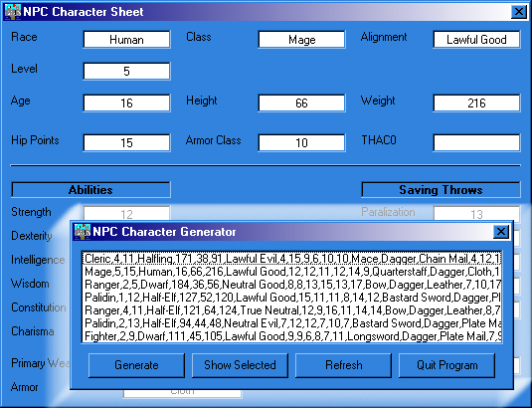Screen dimensions: 532x408
Task: Select the Fighter Dwarf Lawful Good row
Action: [291, 336]
